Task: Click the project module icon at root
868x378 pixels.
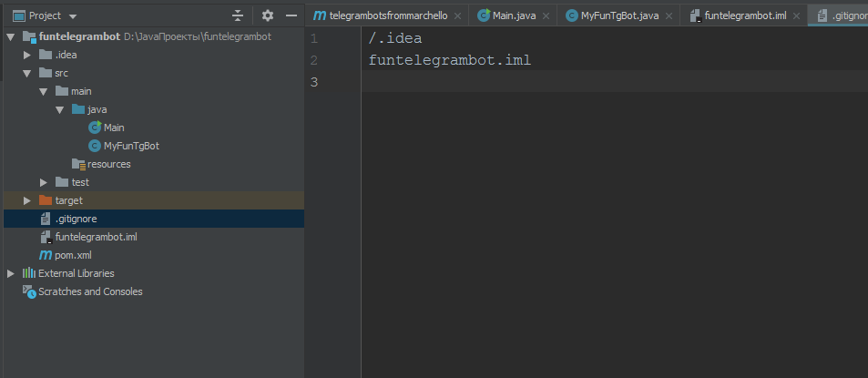Action: (29, 37)
